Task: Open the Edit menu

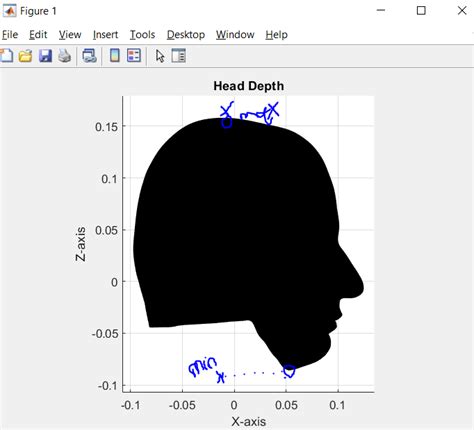Action: (x=38, y=35)
